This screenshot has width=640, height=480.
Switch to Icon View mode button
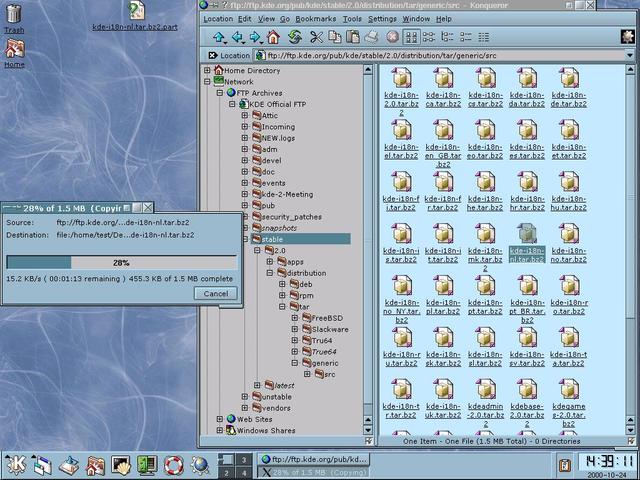(411, 38)
